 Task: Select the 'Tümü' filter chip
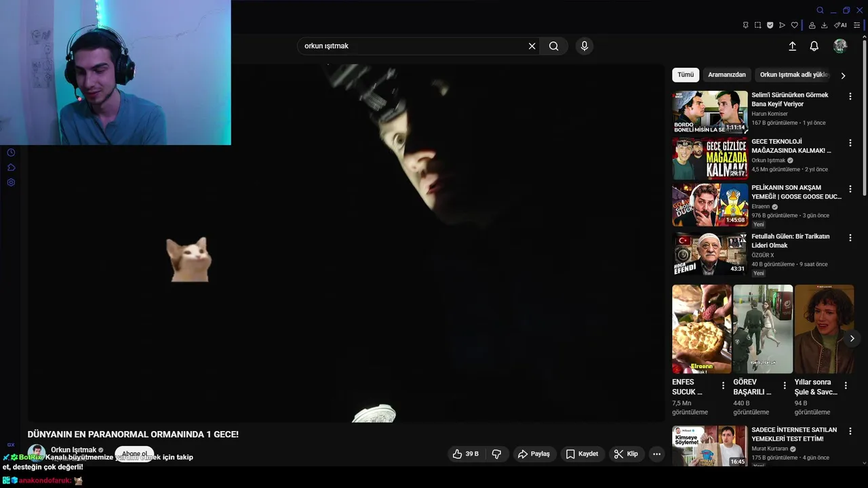pos(686,75)
